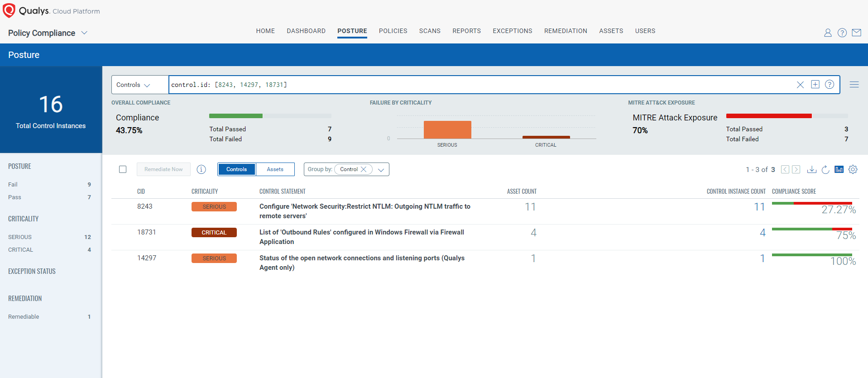The width and height of the screenshot is (868, 378).
Task: Remove the Control group-by chip
Action: click(x=364, y=169)
